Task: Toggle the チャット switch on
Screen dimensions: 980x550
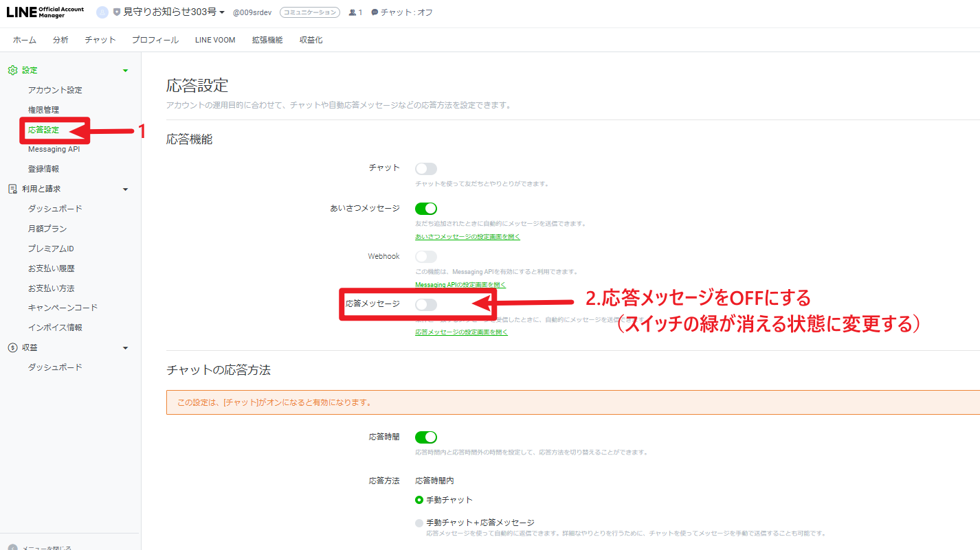Action: 426,168
